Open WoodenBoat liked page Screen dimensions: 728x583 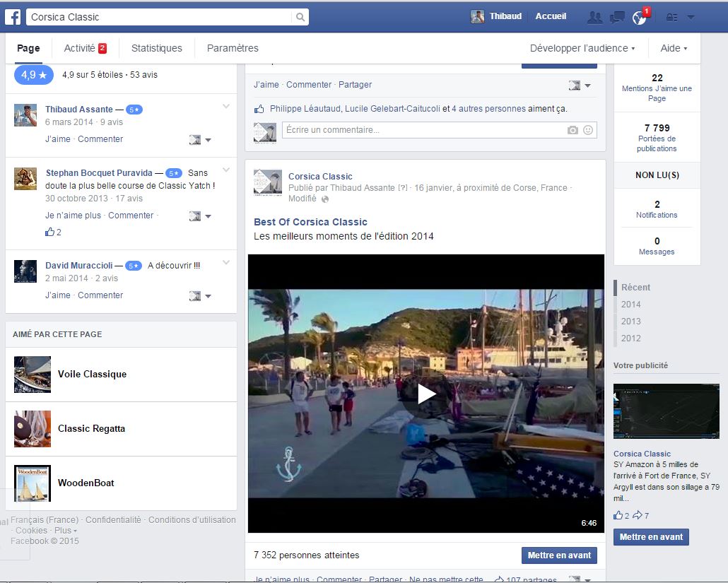(86, 483)
